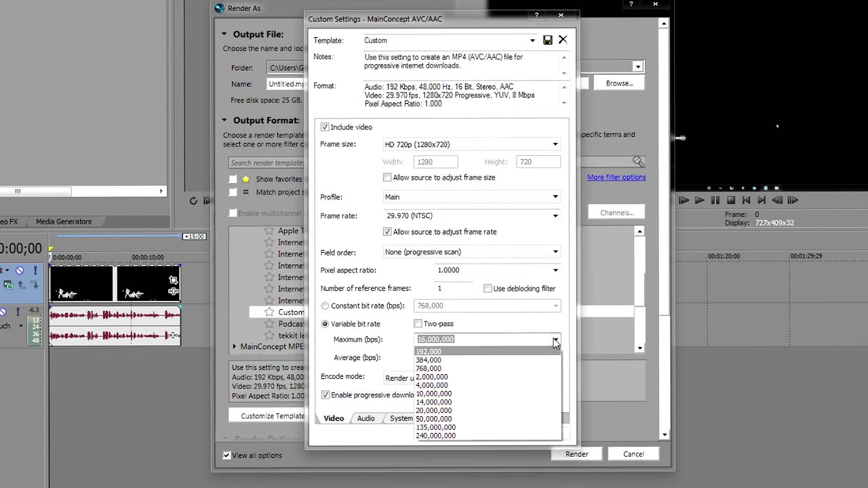The image size is (868, 488).
Task: Toggle Enable progressive download checkbox
Action: [325, 394]
